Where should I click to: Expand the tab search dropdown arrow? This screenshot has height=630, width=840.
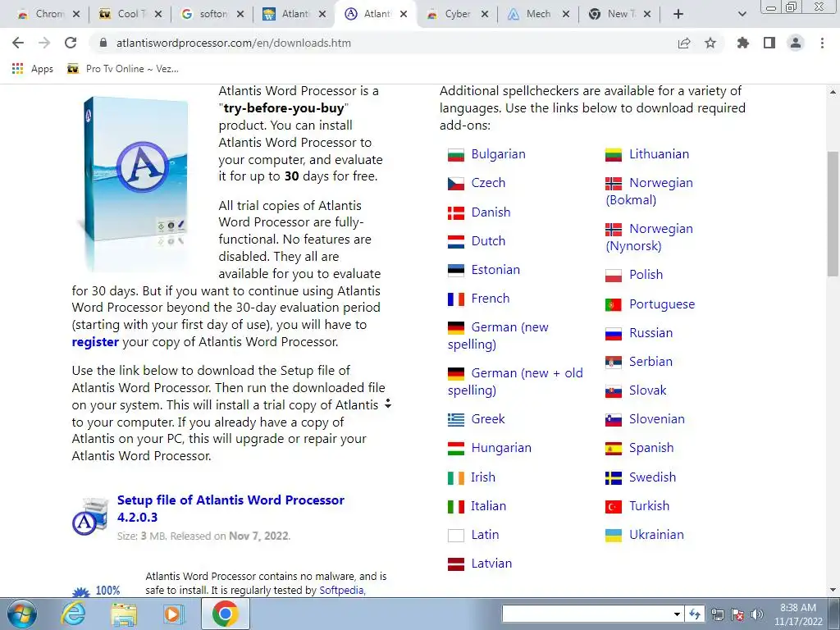coord(742,14)
